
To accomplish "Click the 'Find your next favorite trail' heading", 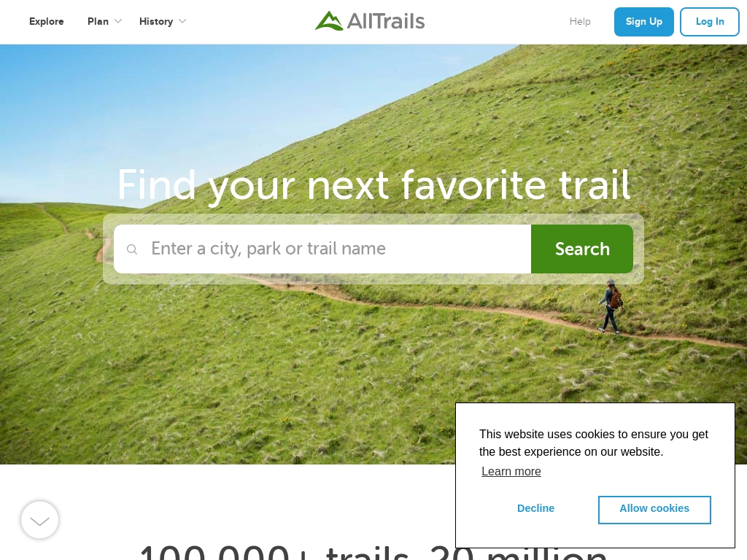I will coord(374,185).
